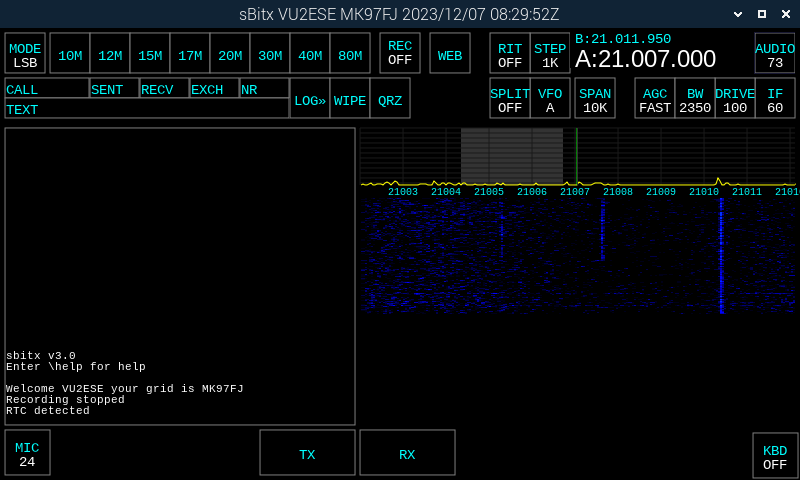Select VFO B frequency 21.011.950

tap(623, 39)
